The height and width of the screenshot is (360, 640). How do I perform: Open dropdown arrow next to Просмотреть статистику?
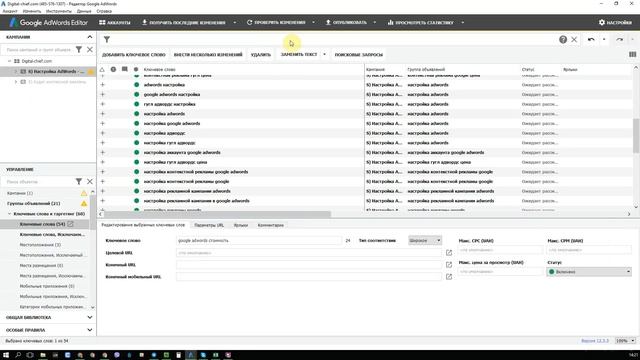click(x=462, y=22)
